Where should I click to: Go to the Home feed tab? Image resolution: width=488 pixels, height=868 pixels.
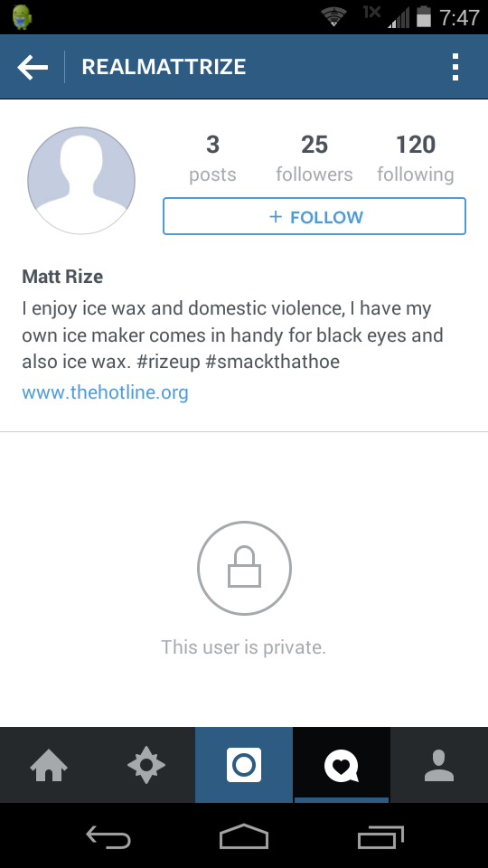coord(49,765)
